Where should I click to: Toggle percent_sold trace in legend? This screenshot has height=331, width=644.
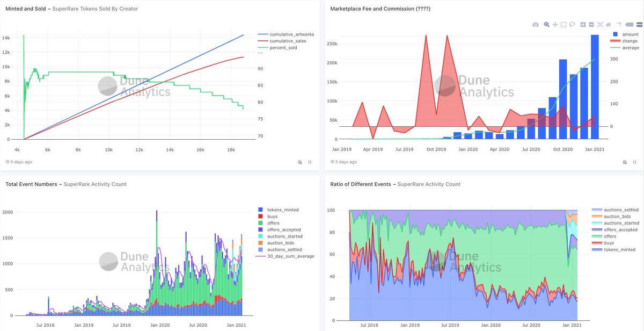(277, 47)
